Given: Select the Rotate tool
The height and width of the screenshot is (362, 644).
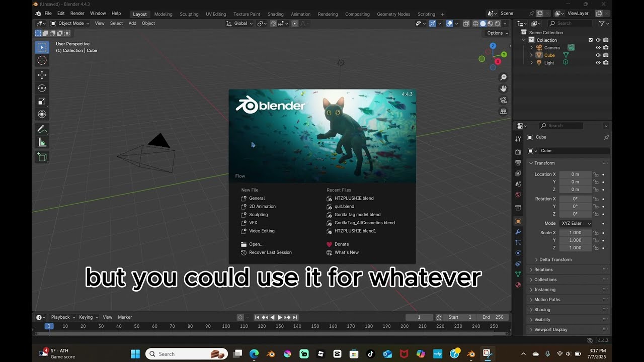Looking at the screenshot, I should [x=42, y=88].
